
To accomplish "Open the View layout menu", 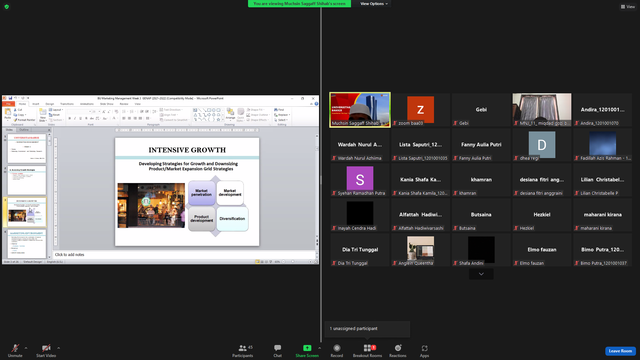I will (x=628, y=7).
